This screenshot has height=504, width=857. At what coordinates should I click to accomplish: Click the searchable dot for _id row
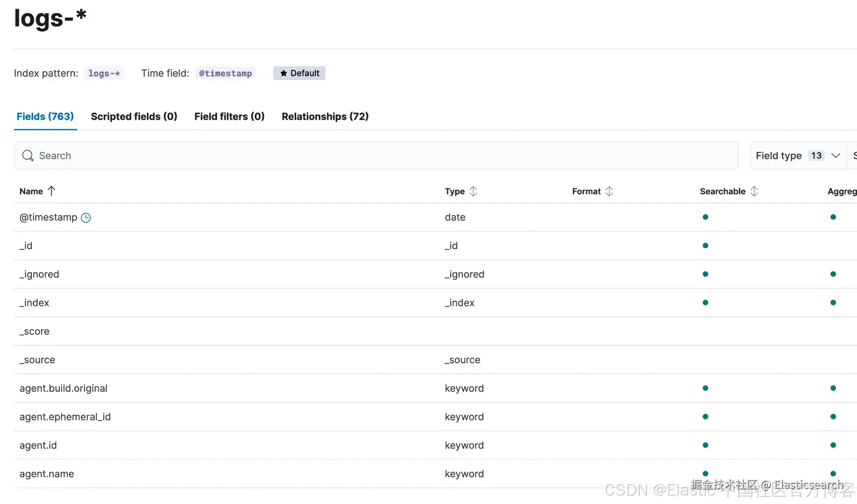(x=705, y=246)
